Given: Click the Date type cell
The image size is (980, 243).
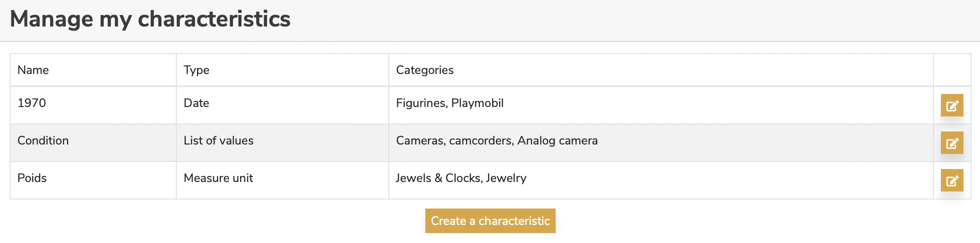Looking at the screenshot, I should (283, 105).
